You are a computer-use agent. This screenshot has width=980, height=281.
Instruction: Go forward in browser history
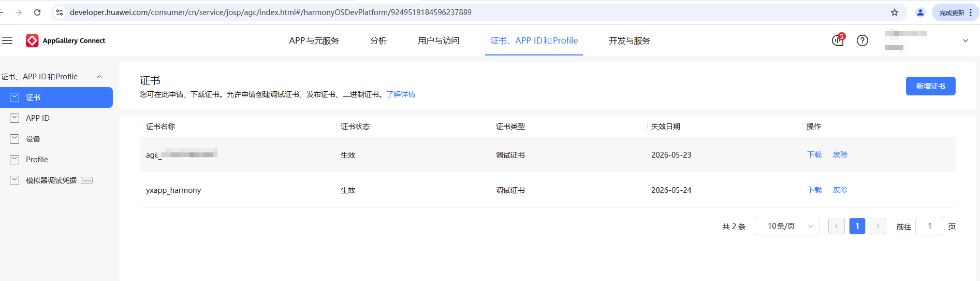pos(19,12)
